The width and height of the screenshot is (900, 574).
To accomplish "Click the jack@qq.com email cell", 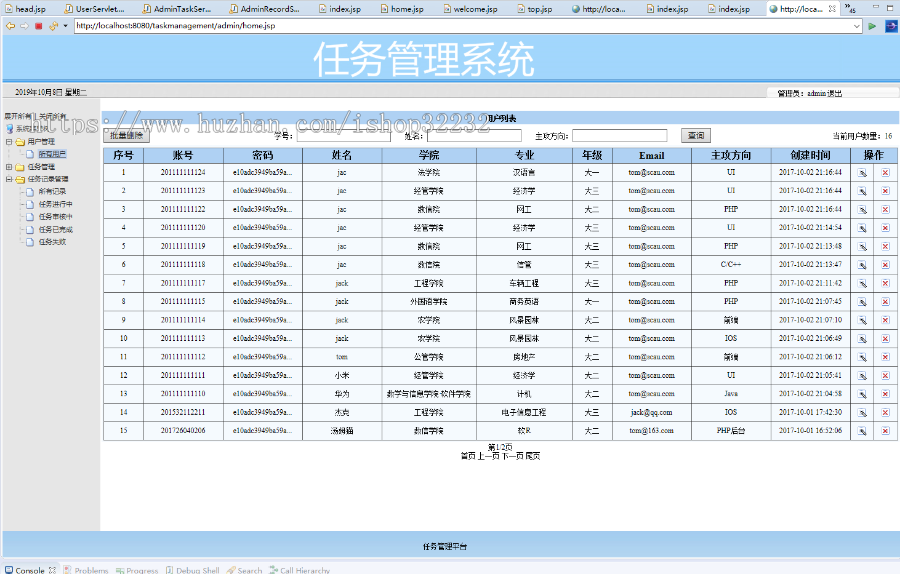I will (x=651, y=412).
